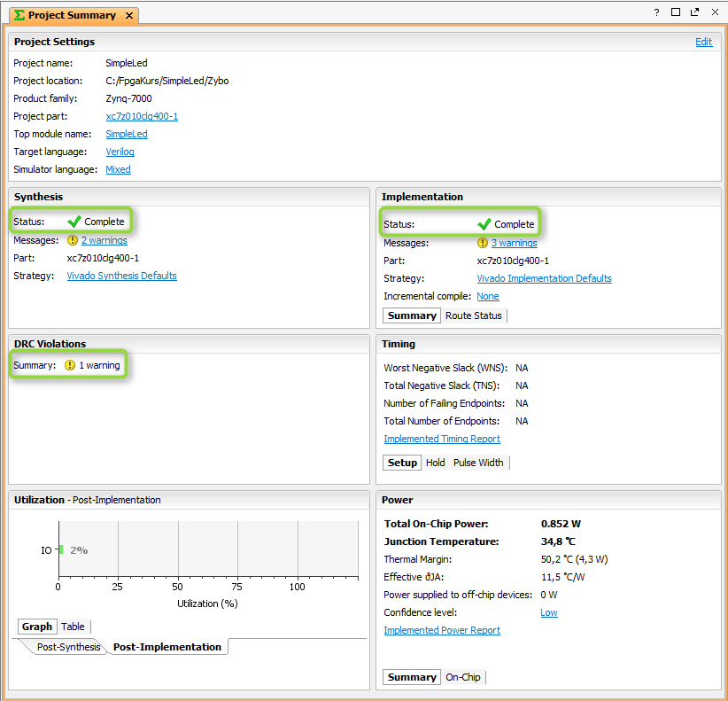Show Utilization as Table

[73, 627]
